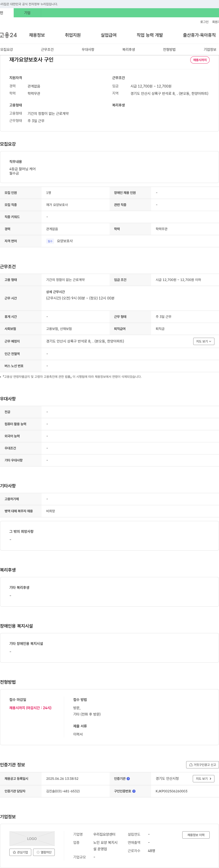Screen dimensions: 219x868
Task: Switch to the 기업 tab
Action: pyautogui.click(x=27, y=13)
